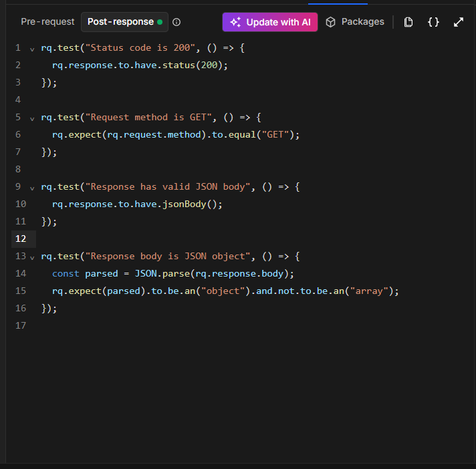Fold the test block at line 9

[x=32, y=188]
